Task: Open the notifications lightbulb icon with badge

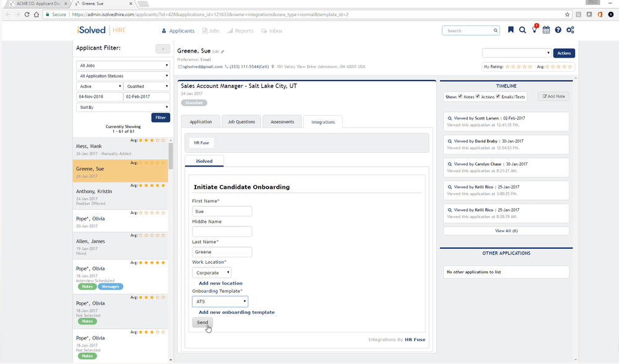Action: pos(534,30)
